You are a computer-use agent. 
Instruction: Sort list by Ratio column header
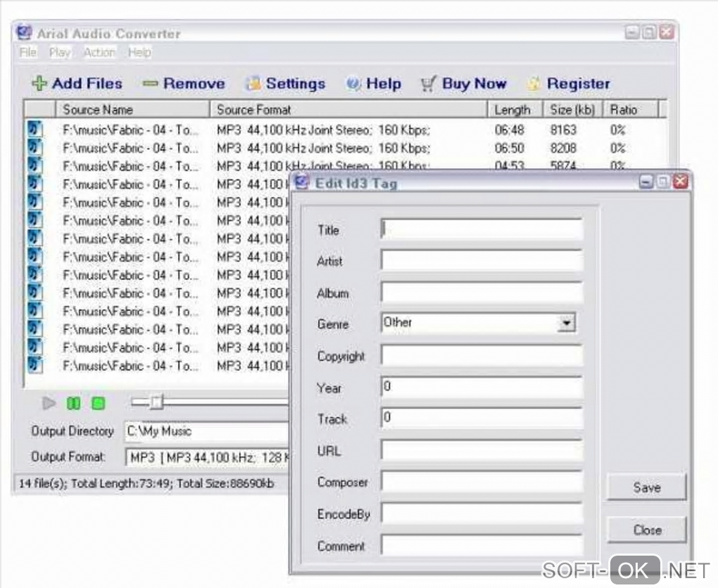tap(631, 109)
